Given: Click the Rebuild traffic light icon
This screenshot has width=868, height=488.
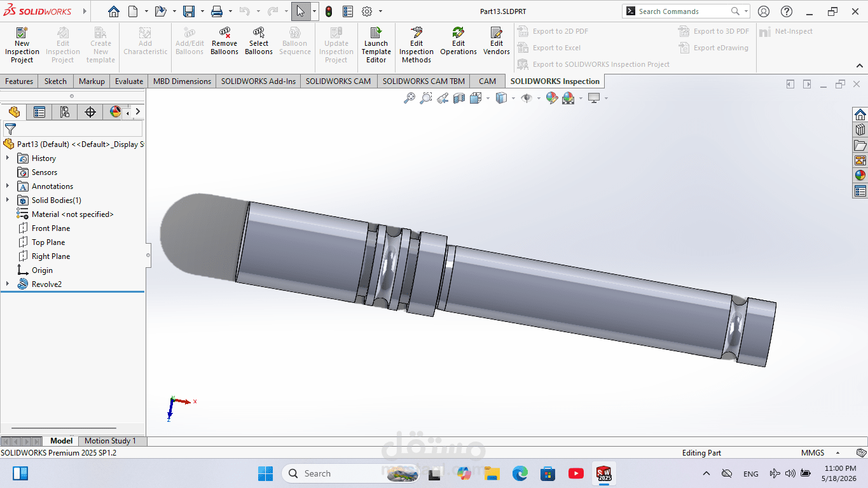Looking at the screenshot, I should [329, 11].
